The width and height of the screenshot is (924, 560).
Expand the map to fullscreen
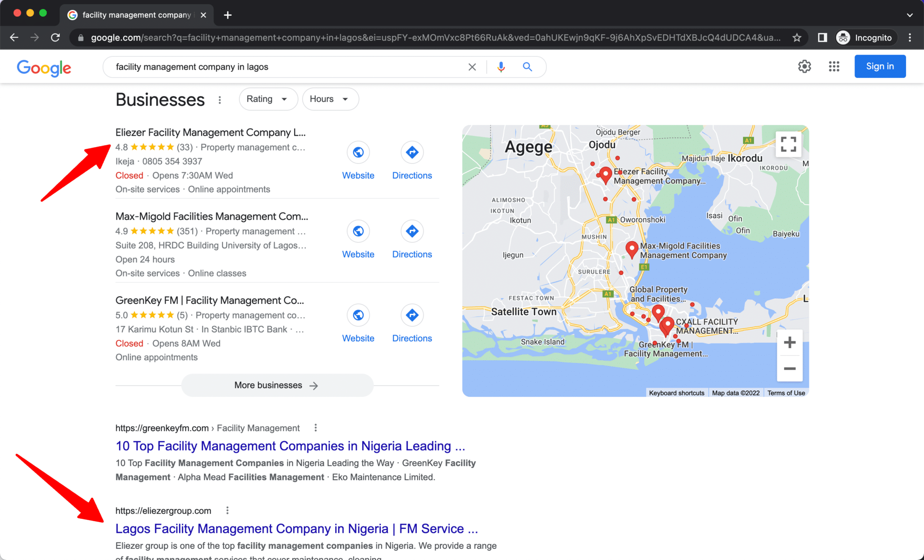pyautogui.click(x=788, y=144)
